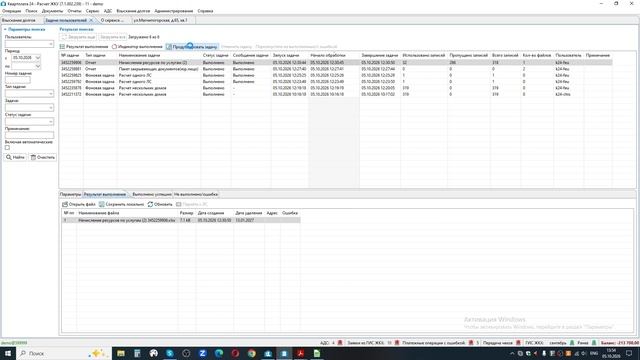Open the Операции menu
This screenshot has height=360, width=640.
11,11
